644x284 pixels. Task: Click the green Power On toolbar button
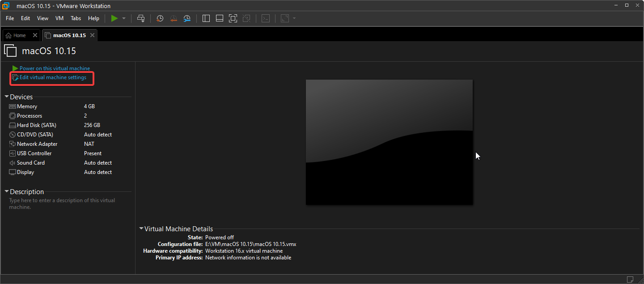[114, 18]
